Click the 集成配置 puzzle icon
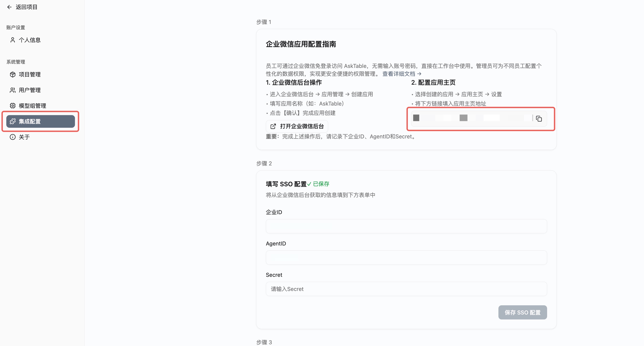The height and width of the screenshot is (346, 644). 13,121
